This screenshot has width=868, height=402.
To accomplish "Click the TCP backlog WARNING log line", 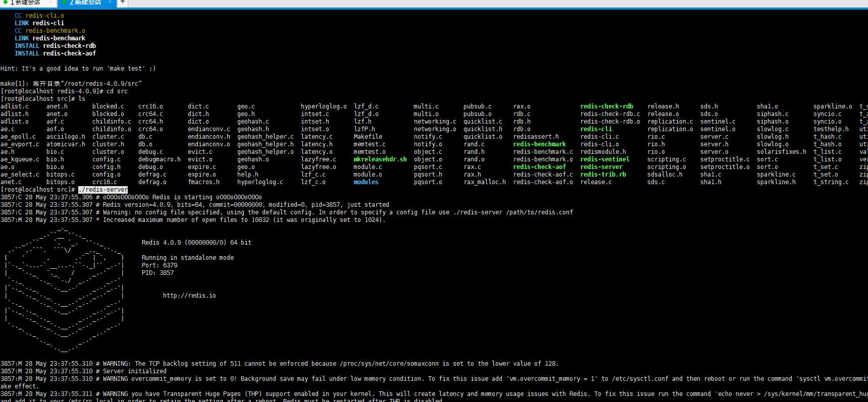I will [279, 364].
